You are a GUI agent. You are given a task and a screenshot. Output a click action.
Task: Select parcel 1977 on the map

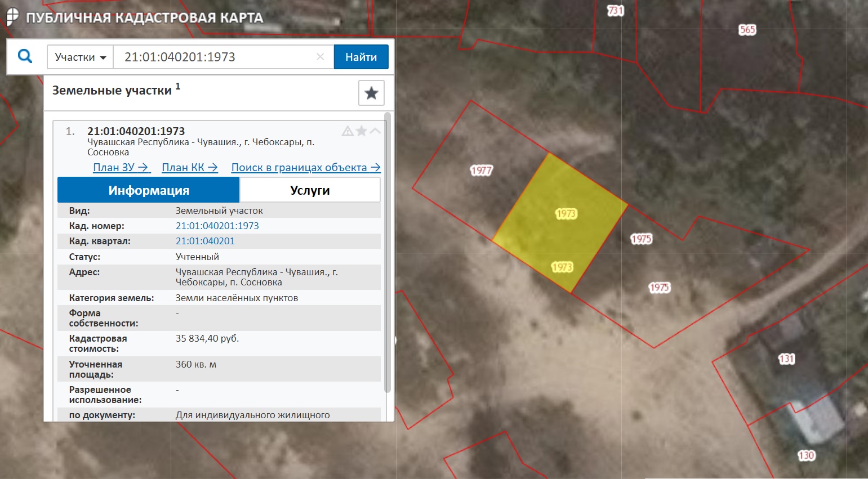(481, 171)
